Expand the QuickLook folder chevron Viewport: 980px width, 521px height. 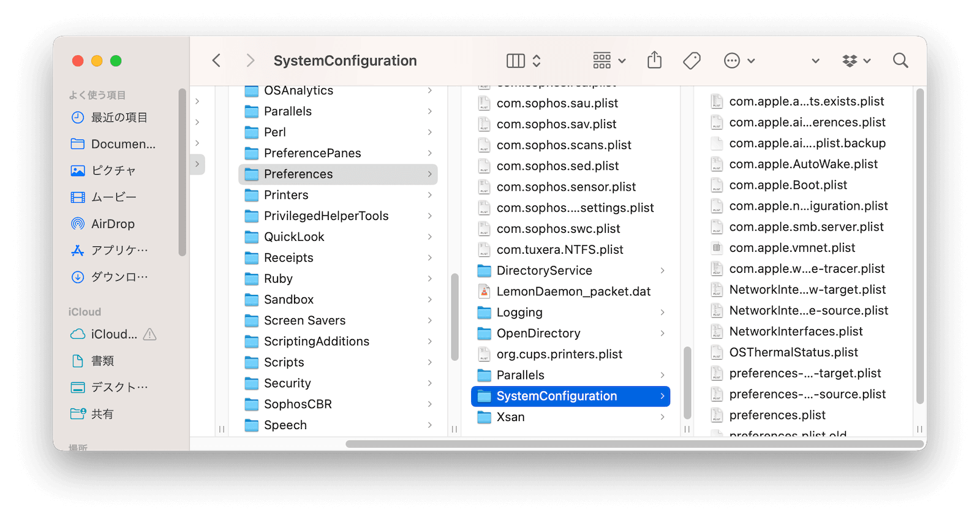(x=429, y=237)
